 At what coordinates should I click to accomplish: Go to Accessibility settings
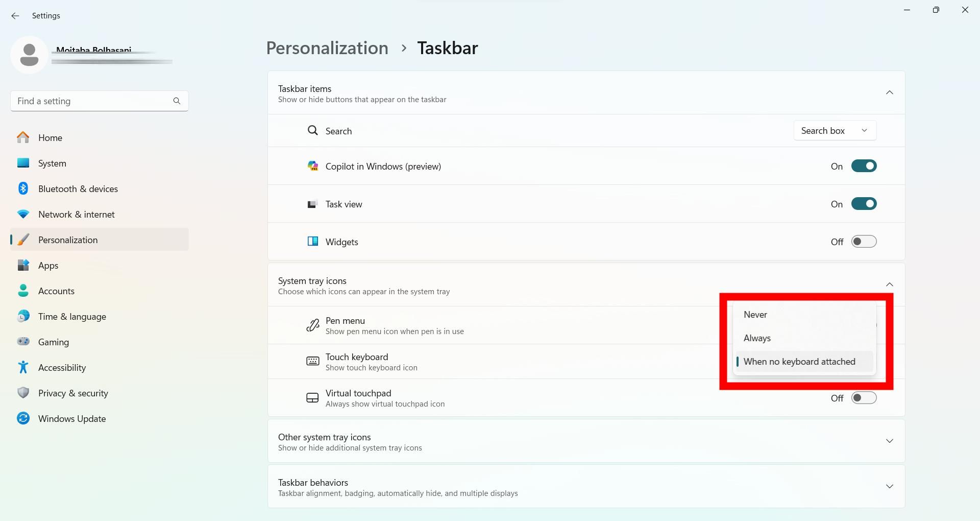point(62,368)
